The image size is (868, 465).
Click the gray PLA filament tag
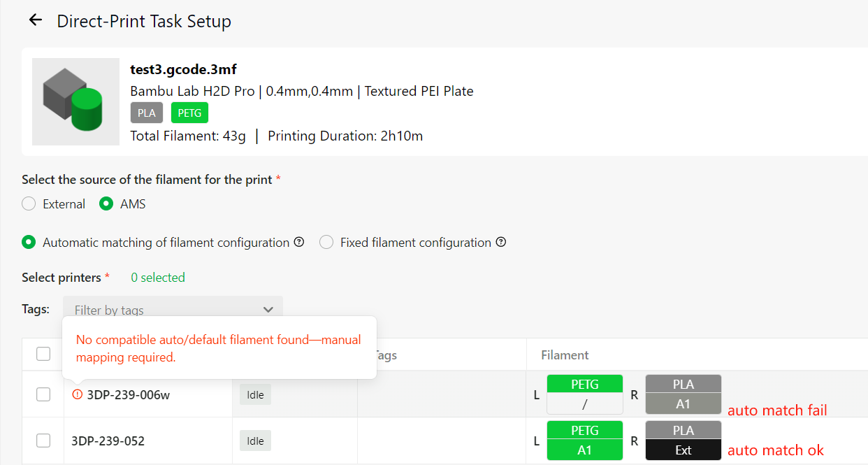click(x=147, y=113)
